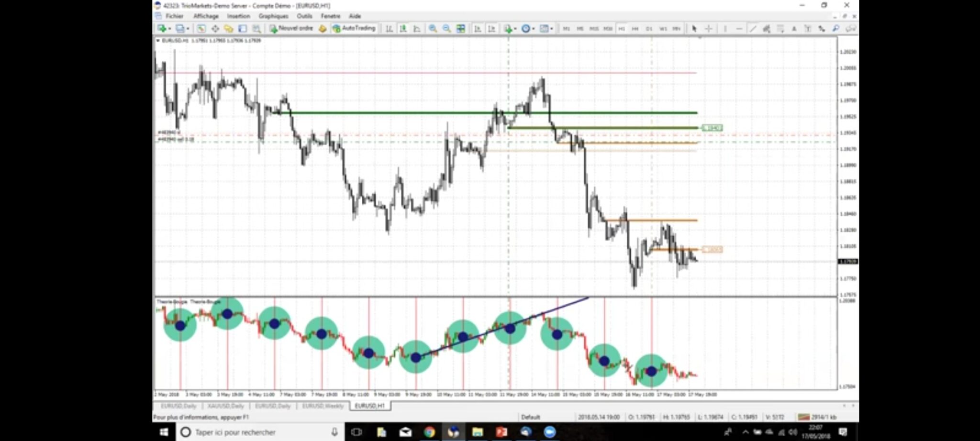Select the Crosshair tool
This screenshot has width=980, height=441.
pyautogui.click(x=709, y=29)
